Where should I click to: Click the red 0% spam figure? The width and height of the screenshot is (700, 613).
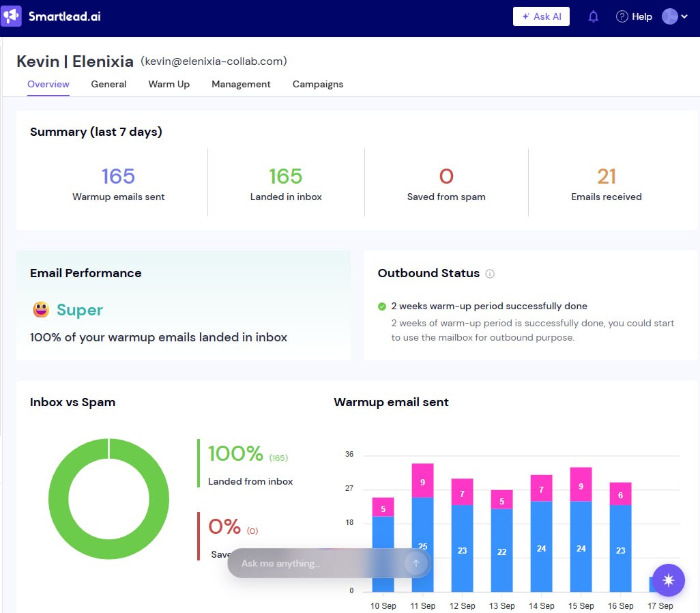[224, 526]
